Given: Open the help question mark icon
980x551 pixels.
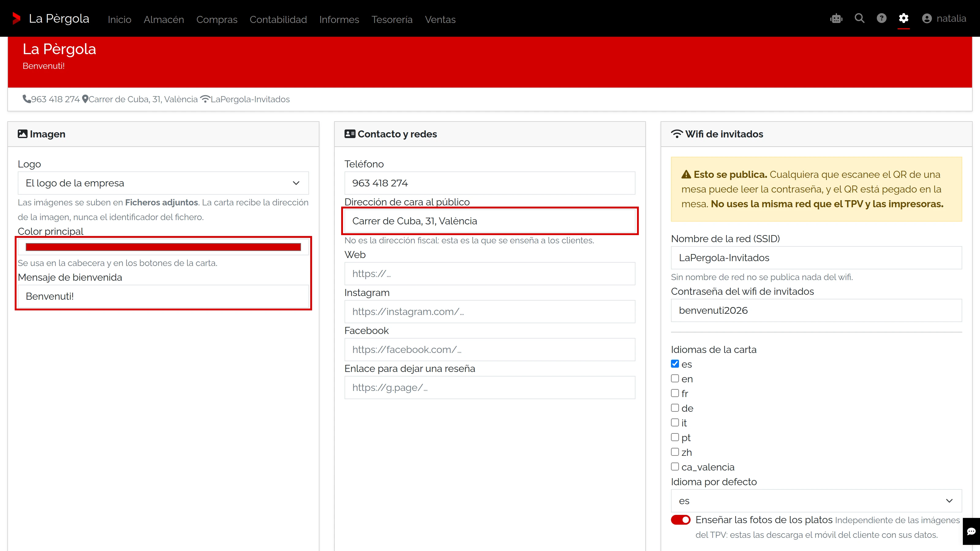Looking at the screenshot, I should click(881, 18).
